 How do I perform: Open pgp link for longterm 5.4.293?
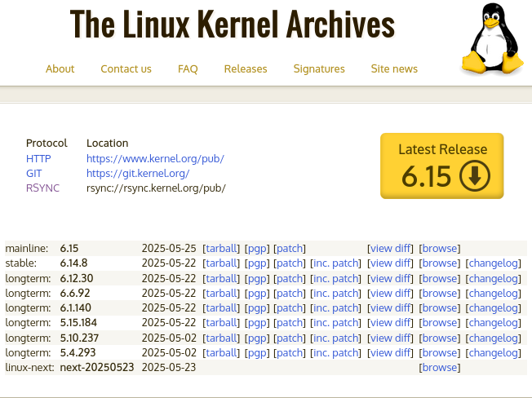(x=257, y=352)
